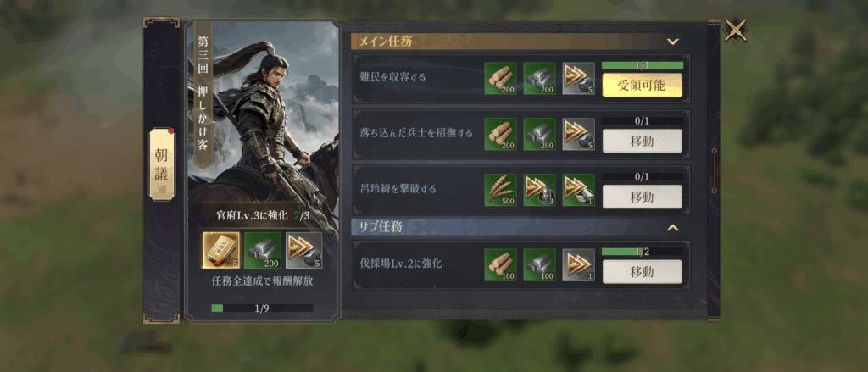The image size is (868, 372).
Task: Click the メイン任務 header bar
Action: (x=520, y=41)
